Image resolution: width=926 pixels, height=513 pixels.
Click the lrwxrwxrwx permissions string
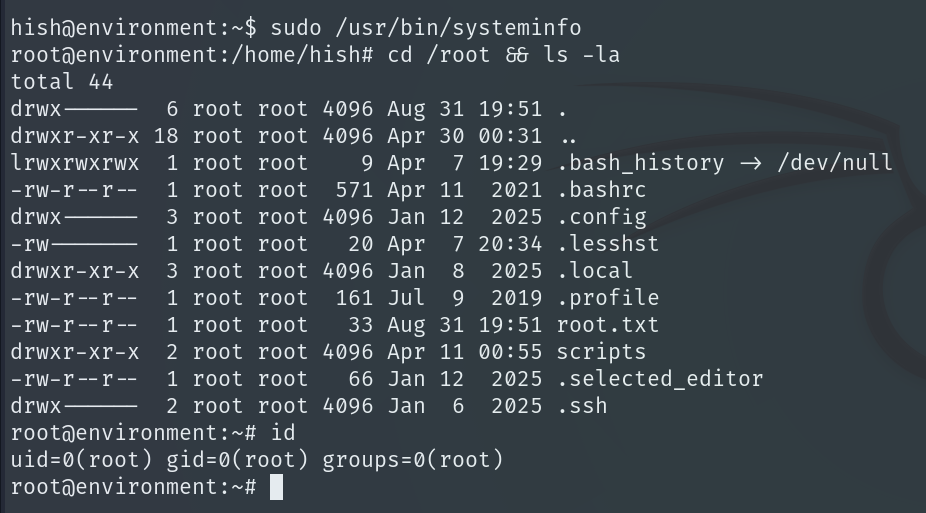click(75, 163)
